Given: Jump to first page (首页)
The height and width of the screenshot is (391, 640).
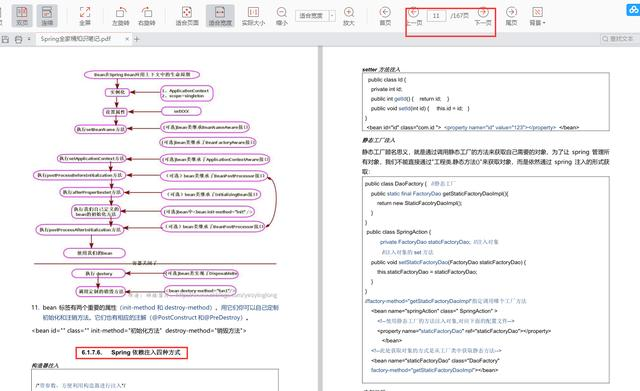Looking at the screenshot, I should pos(385,16).
